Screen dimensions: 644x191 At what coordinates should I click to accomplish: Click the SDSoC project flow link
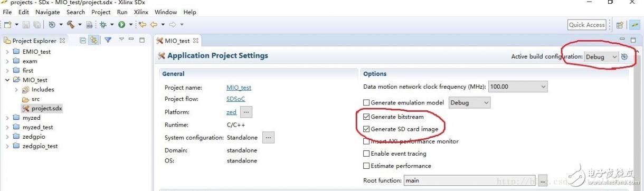[x=235, y=99]
